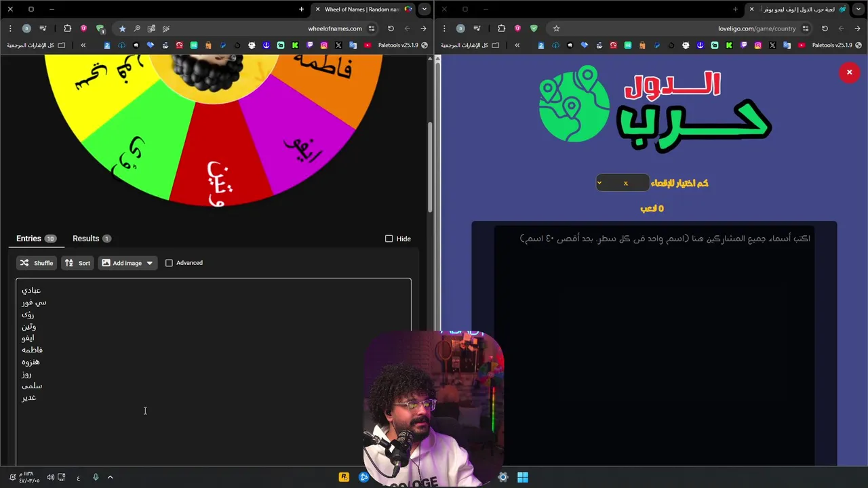868x488 pixels.
Task: Open site information icon next to wheelofnames.com
Action: (x=372, y=28)
